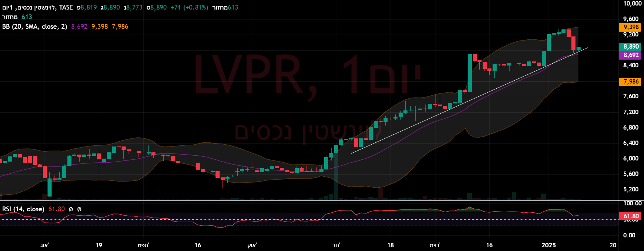This screenshot has height=251, width=644.
Task: Click the 20 date label on the time axis
Action: tap(613, 245)
